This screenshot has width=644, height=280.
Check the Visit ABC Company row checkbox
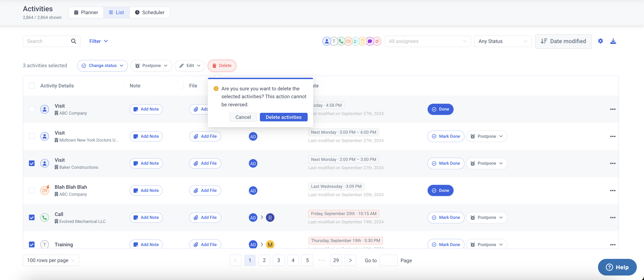point(32,109)
